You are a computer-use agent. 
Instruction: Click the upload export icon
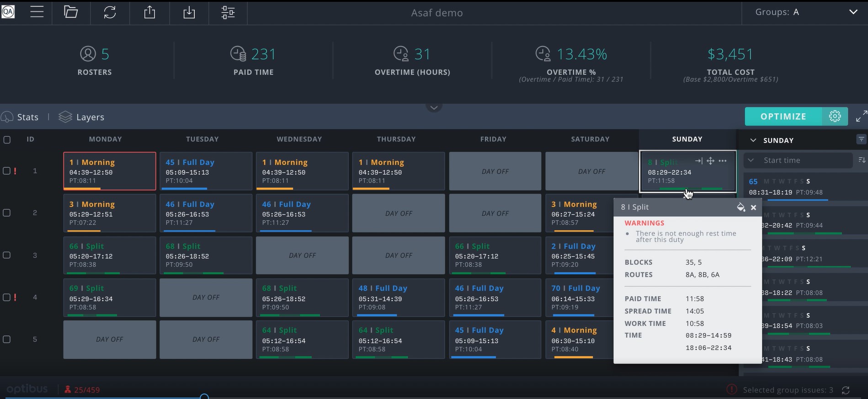coord(149,12)
